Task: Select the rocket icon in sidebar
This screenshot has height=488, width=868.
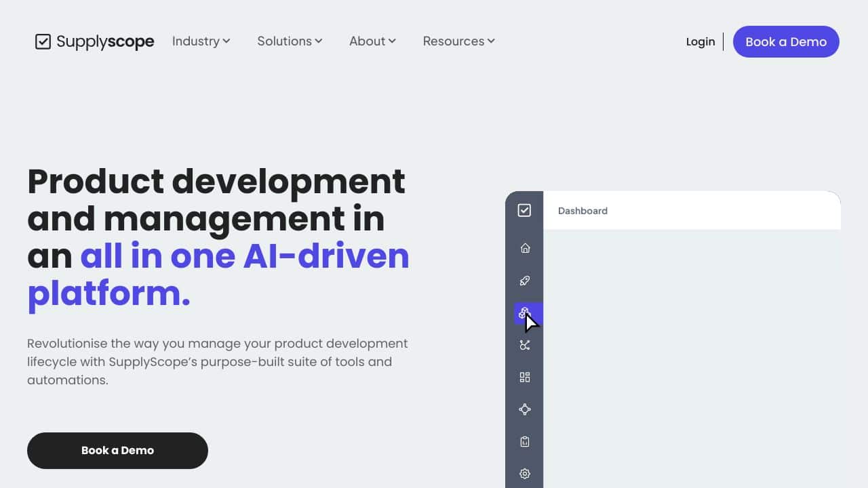Action: [x=525, y=281]
